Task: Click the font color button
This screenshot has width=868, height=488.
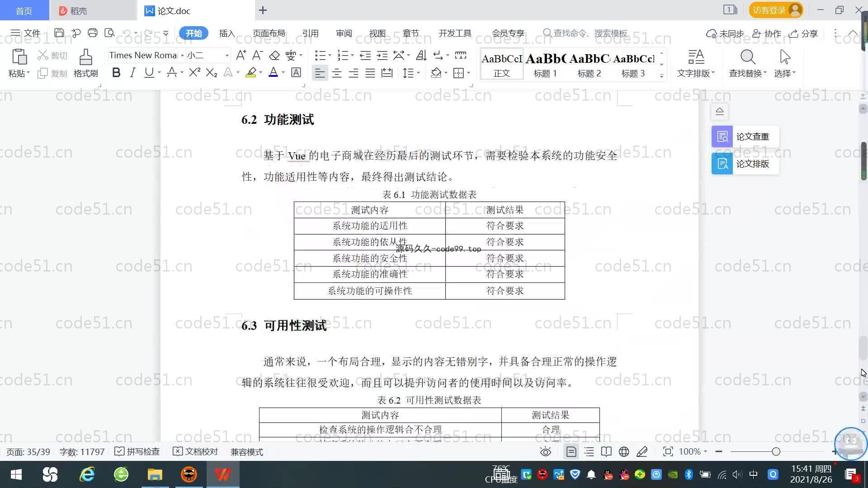Action: (274, 73)
